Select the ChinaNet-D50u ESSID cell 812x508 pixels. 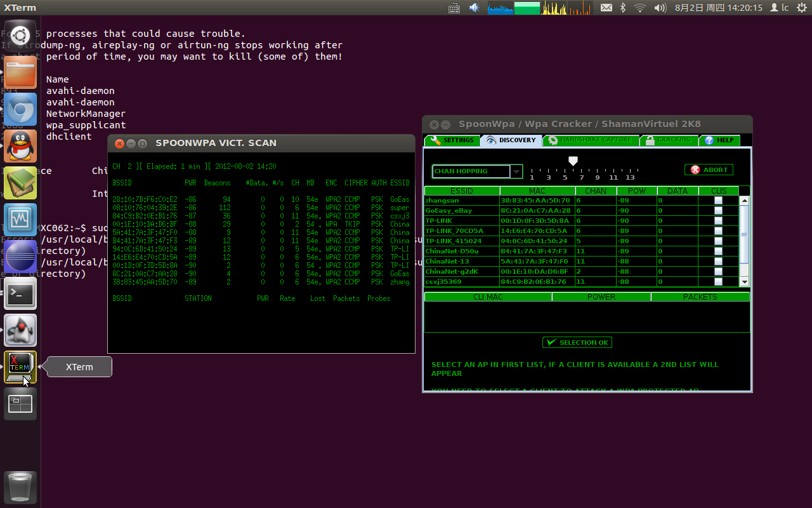(462, 251)
